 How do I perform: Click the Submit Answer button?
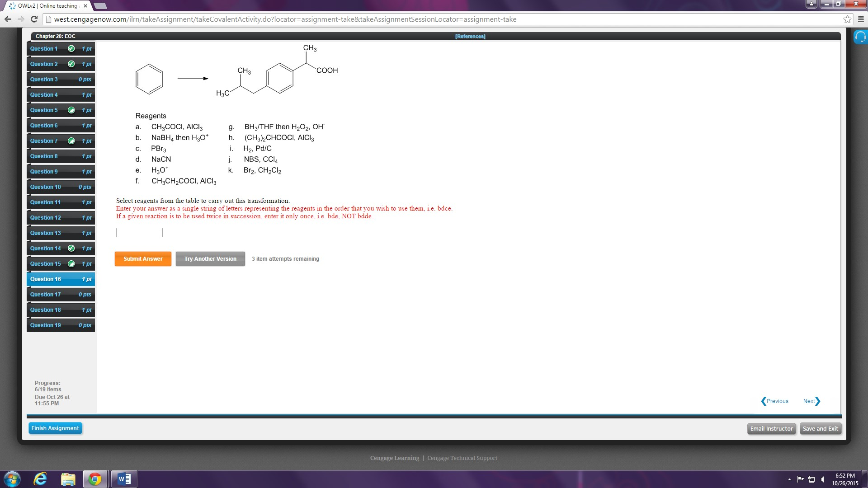tap(142, 258)
